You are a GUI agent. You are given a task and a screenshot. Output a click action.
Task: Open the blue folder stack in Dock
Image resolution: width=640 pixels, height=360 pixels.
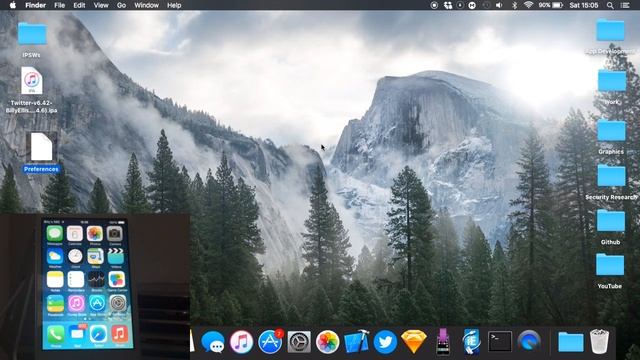pos(571,342)
